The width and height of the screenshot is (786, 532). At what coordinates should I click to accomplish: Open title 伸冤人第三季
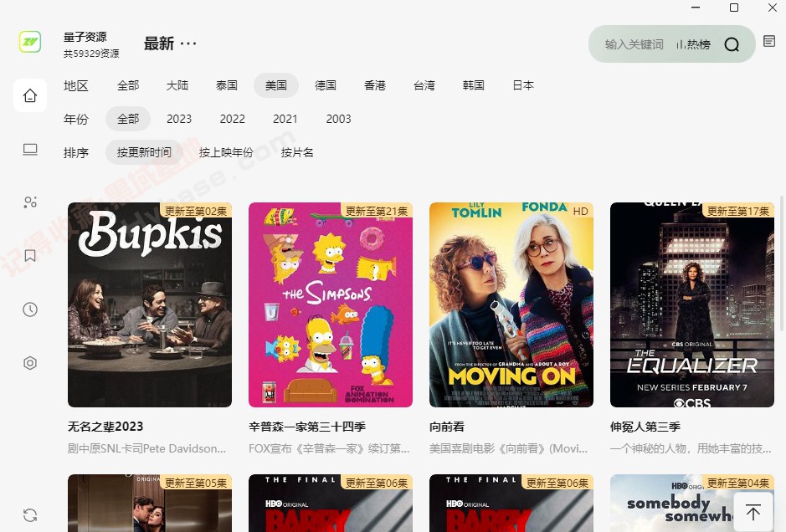[645, 427]
